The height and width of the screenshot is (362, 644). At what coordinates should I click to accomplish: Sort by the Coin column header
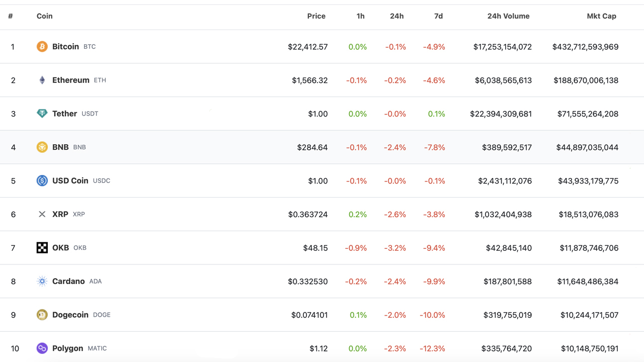point(44,16)
